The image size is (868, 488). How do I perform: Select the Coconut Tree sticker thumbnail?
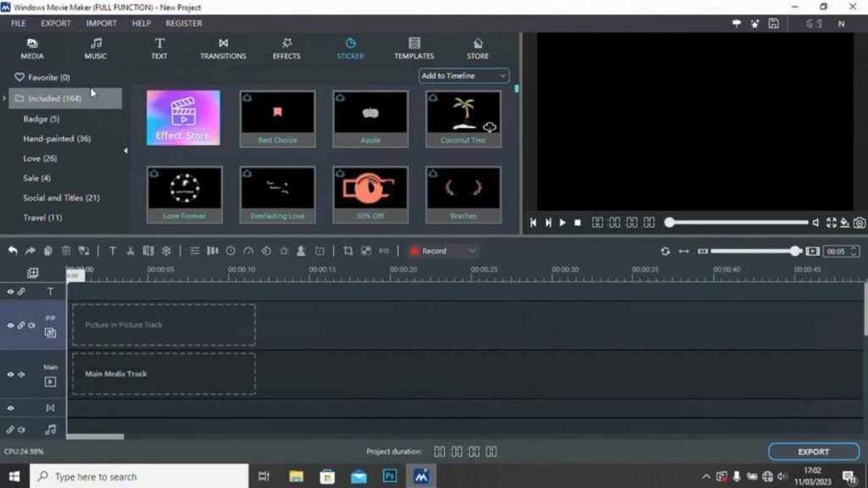click(464, 119)
